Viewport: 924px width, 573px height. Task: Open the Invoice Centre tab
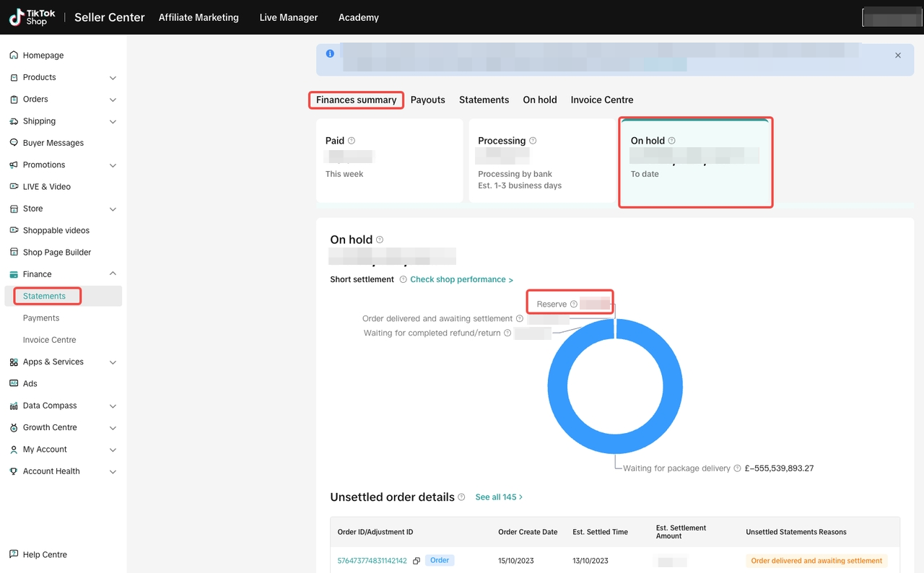point(601,100)
